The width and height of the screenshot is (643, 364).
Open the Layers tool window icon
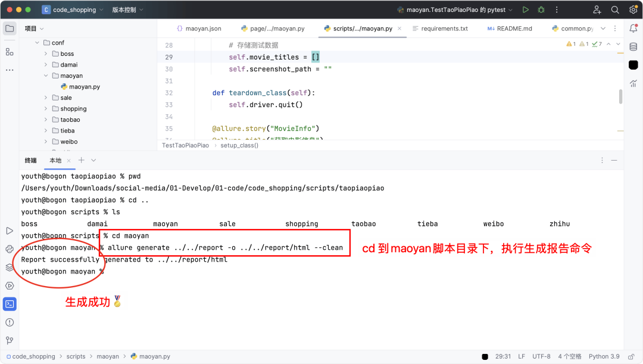click(10, 268)
